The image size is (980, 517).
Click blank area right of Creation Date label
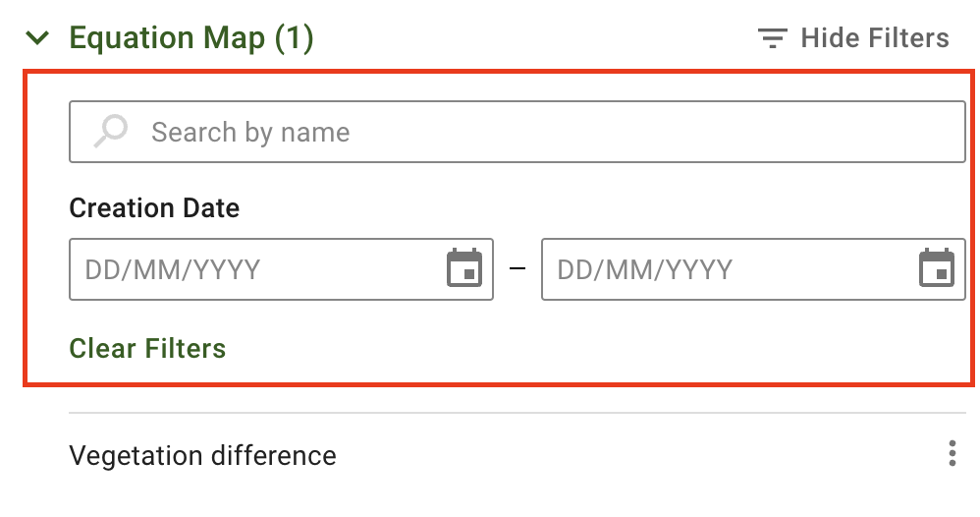589,208
